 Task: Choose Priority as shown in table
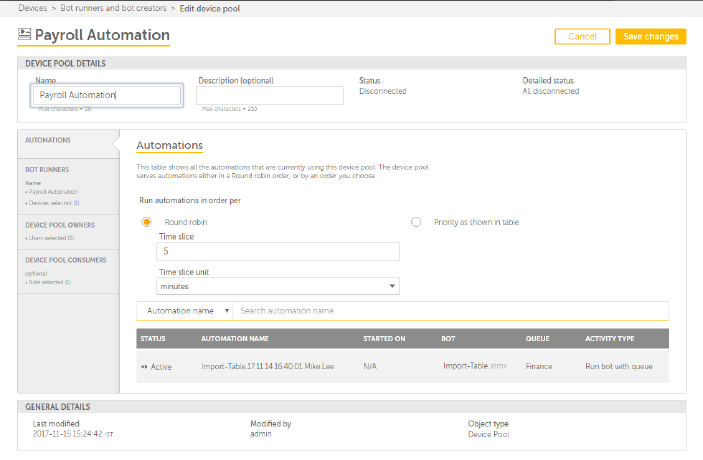(x=416, y=221)
